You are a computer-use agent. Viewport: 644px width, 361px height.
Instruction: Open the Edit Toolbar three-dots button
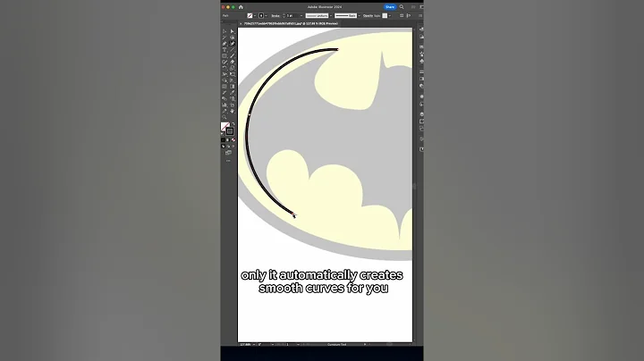[228, 161]
